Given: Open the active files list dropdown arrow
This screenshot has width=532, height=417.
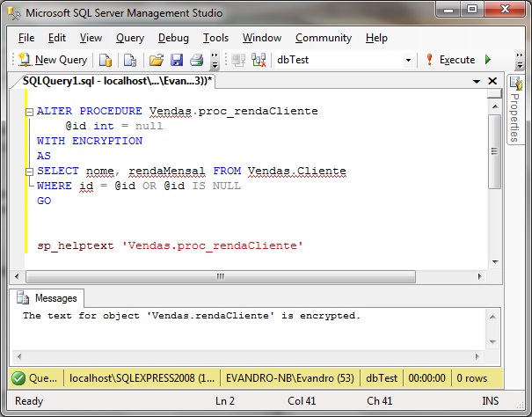Looking at the screenshot, I should (x=477, y=81).
